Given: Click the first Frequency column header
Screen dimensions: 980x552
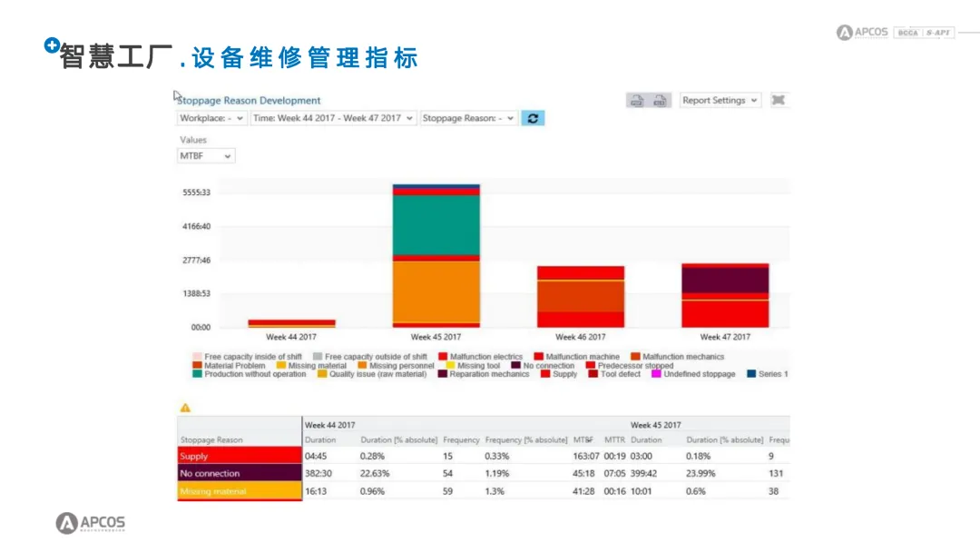Looking at the screenshot, I should 461,439.
